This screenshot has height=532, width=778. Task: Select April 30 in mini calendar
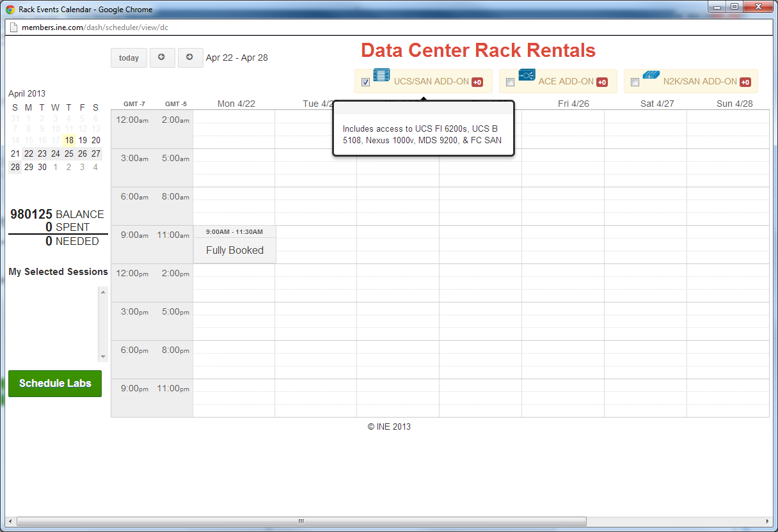tap(42, 167)
